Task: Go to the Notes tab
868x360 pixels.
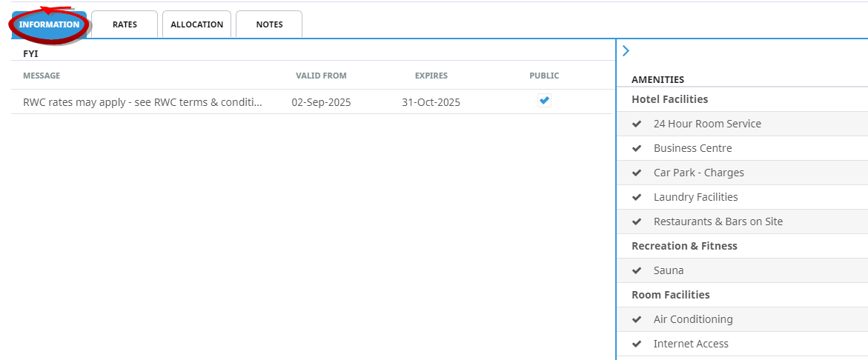Action: (269, 24)
